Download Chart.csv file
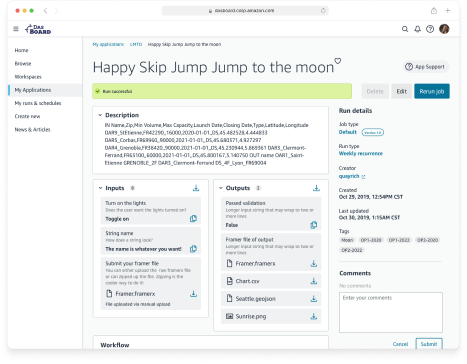The image size is (467, 364). (x=314, y=281)
